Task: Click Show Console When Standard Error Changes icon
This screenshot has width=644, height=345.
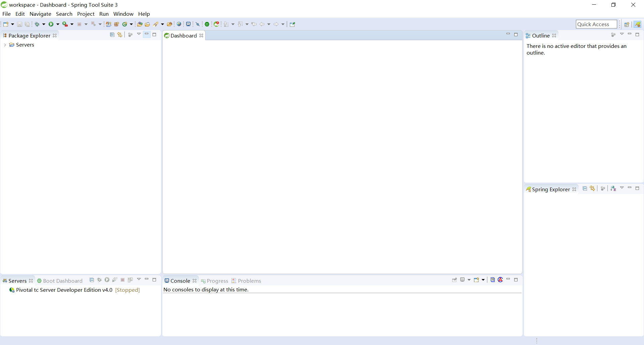Action: (500, 280)
